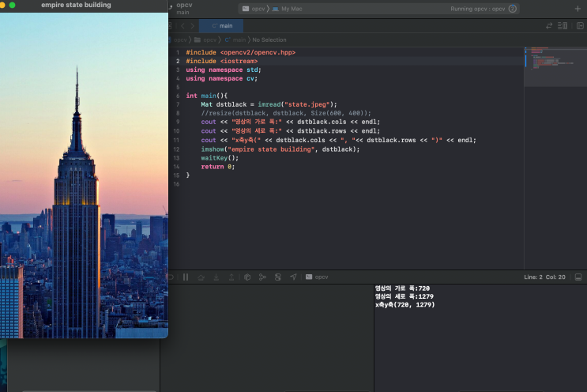This screenshot has width=587, height=392.
Task: Click the Step Into debug icon
Action: (216, 277)
